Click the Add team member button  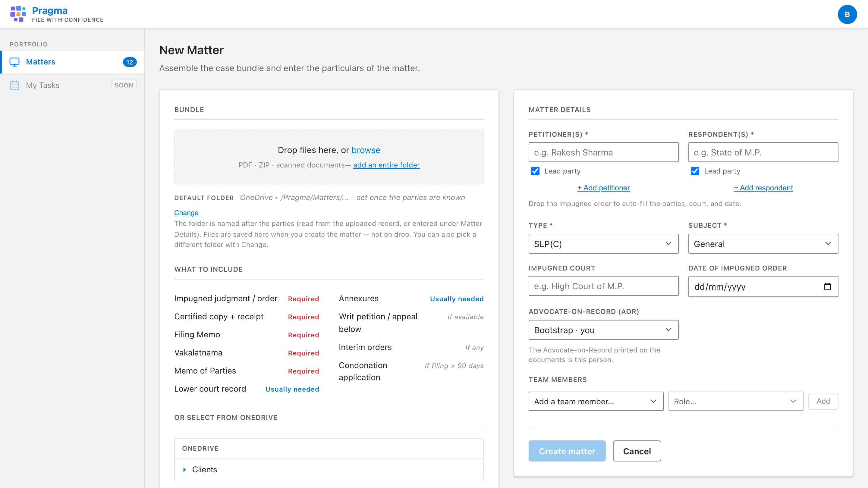(x=823, y=401)
